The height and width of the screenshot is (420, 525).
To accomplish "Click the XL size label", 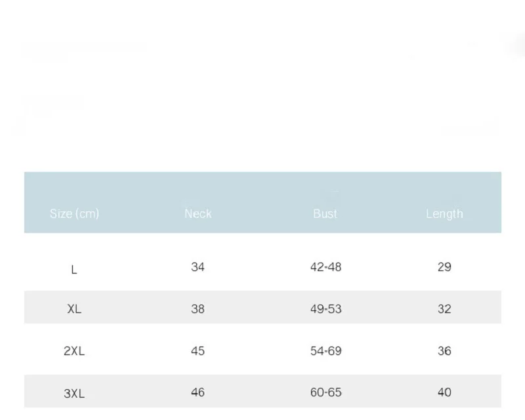I will pos(74,309).
